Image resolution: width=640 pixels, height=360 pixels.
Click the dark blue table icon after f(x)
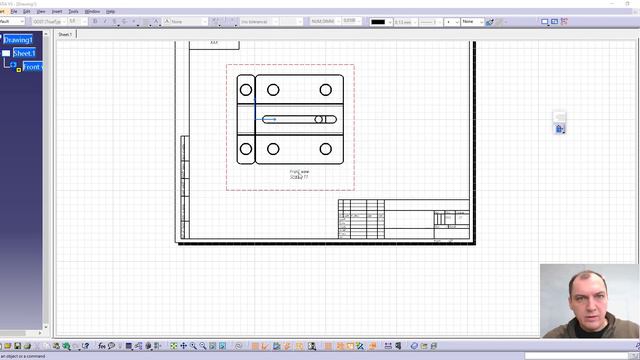click(129, 346)
